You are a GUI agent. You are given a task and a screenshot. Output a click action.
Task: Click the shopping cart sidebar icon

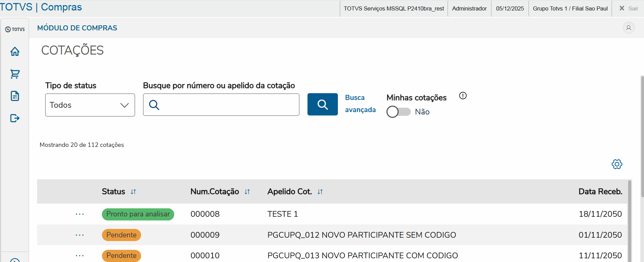point(15,74)
